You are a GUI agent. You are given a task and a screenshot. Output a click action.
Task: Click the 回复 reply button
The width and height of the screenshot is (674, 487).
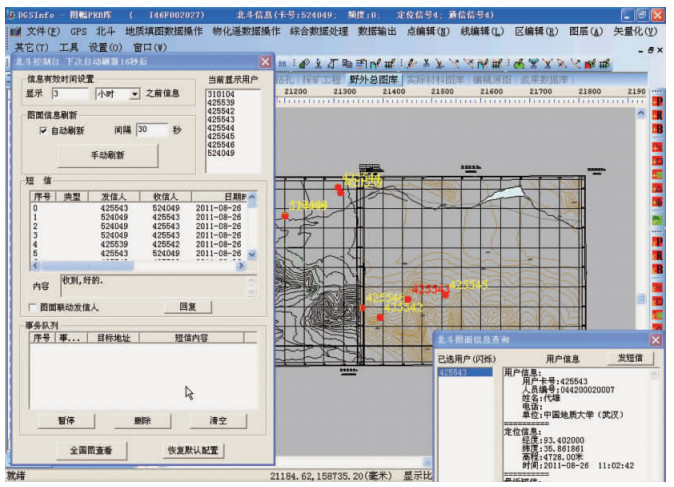click(188, 307)
